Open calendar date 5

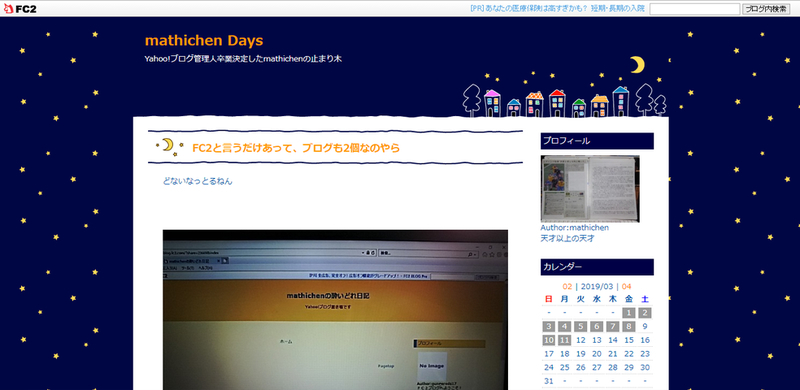click(x=581, y=326)
